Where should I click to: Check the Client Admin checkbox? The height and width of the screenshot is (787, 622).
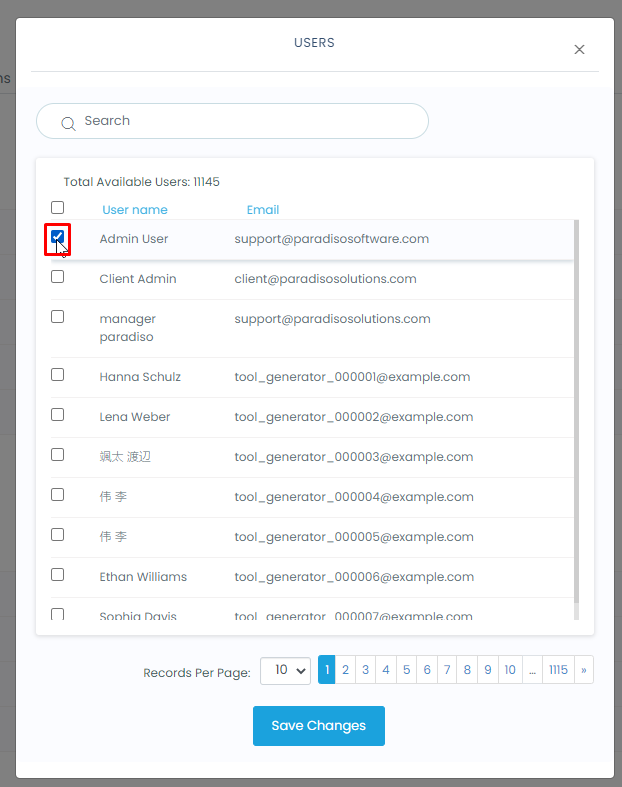pyautogui.click(x=58, y=277)
